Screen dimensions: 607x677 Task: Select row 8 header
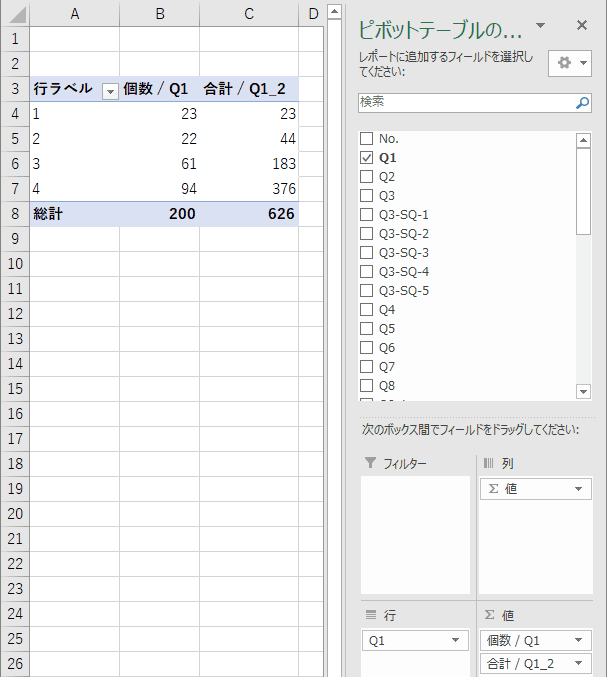coord(14,213)
